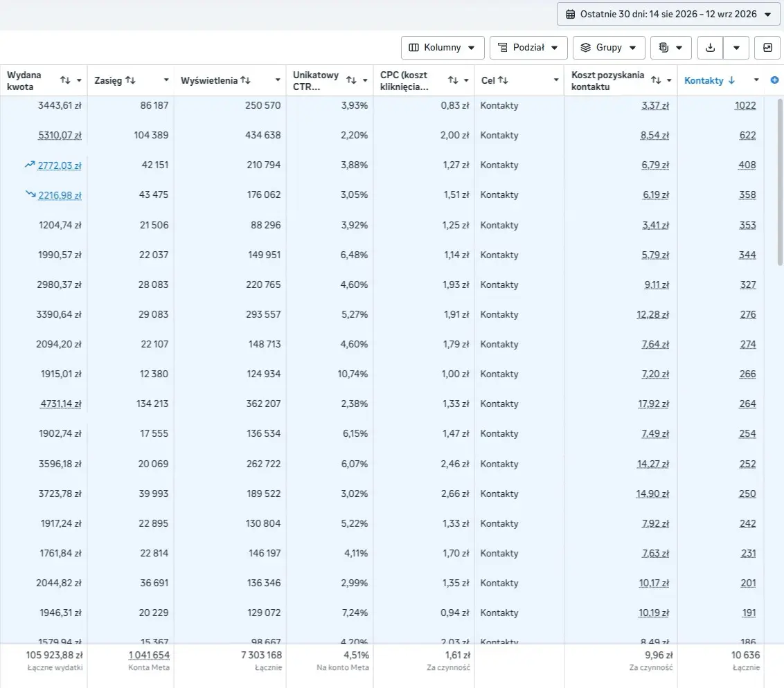Reverse the Kontakty descending sort arrow
This screenshot has width=784, height=688.
[731, 80]
